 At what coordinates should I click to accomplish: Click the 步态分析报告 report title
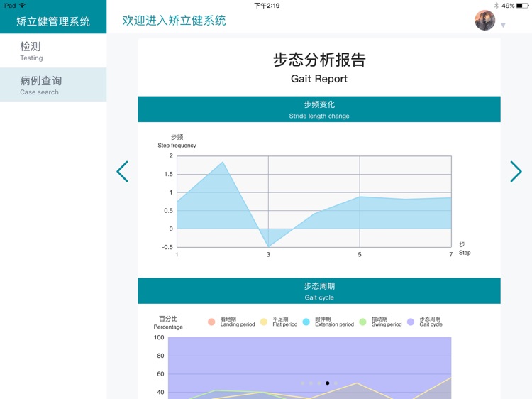tap(319, 60)
